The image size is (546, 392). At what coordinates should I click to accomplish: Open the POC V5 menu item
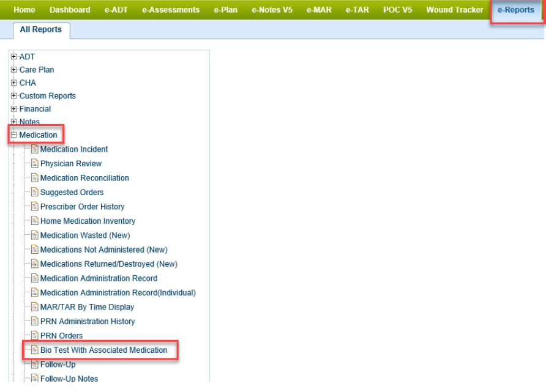pos(398,10)
